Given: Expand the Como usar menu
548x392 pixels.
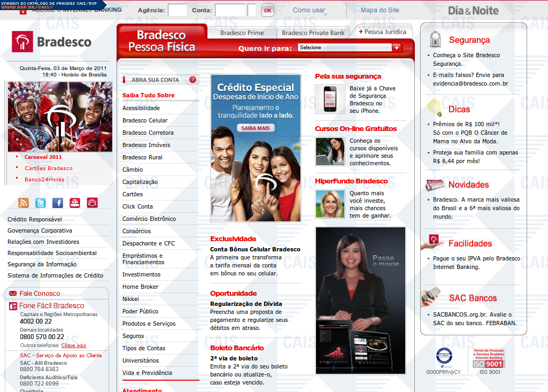Looking at the screenshot, I should (x=310, y=10).
